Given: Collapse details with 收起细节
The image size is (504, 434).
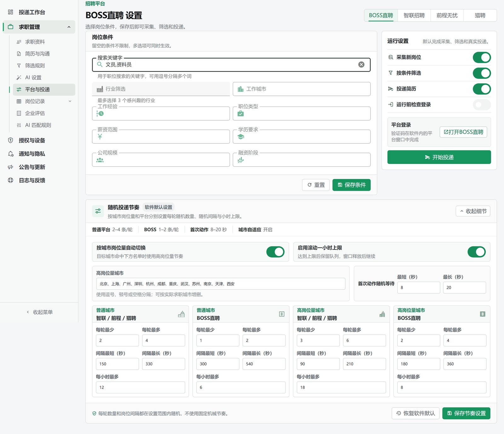Looking at the screenshot, I should tap(473, 211).
